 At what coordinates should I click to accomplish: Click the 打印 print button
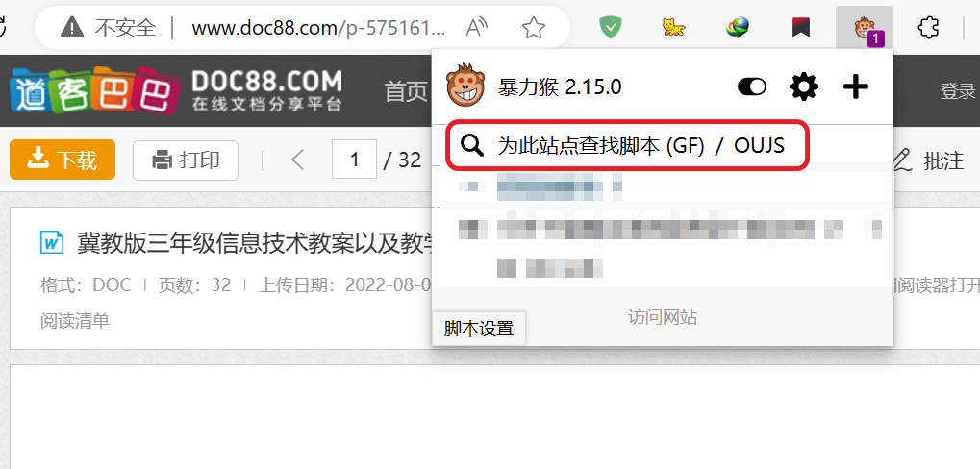pyautogui.click(x=186, y=160)
